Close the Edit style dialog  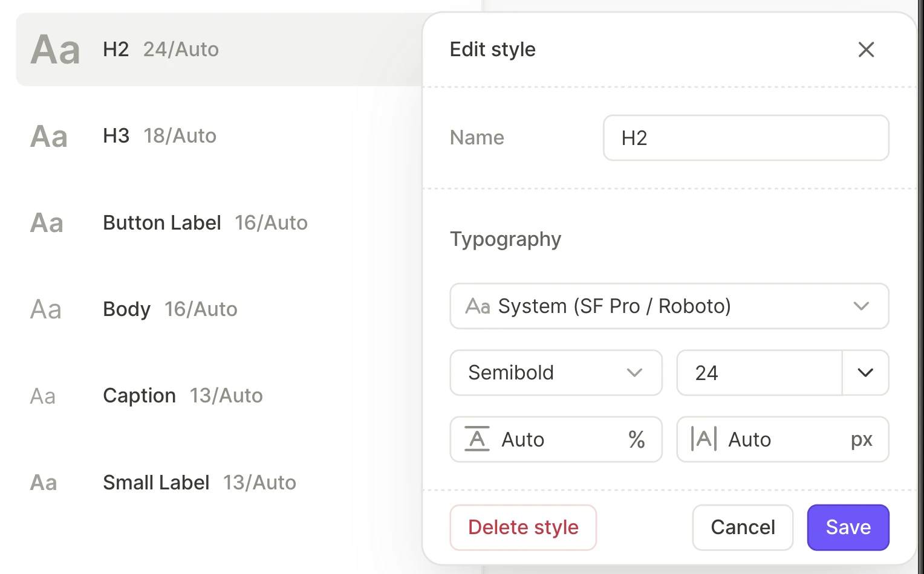coord(866,50)
